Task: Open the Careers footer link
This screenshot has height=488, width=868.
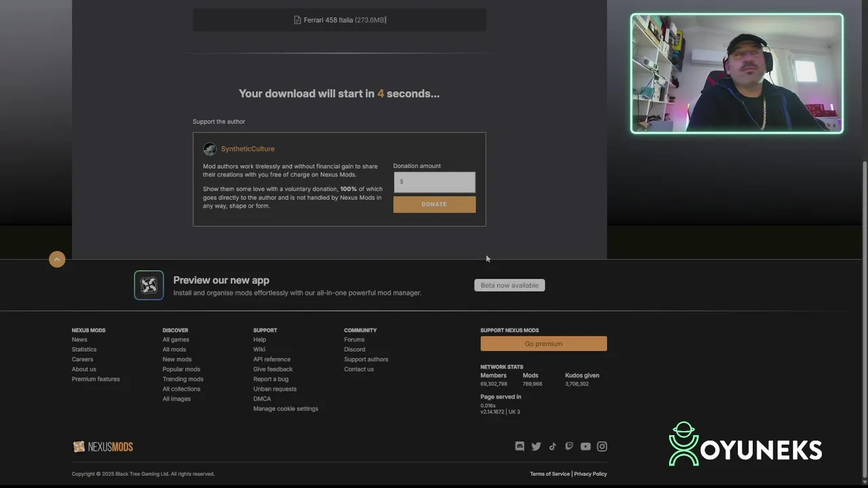Action: 83,359
